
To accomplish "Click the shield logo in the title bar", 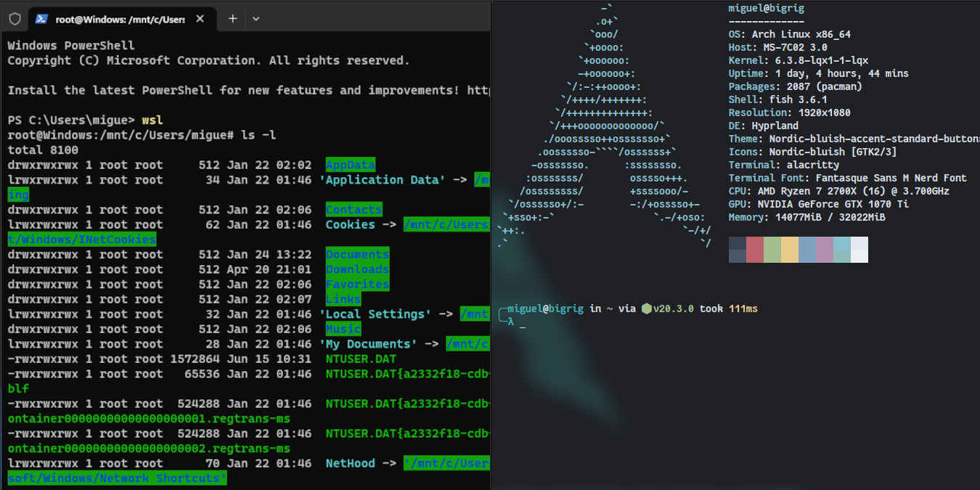I will click(x=14, y=20).
